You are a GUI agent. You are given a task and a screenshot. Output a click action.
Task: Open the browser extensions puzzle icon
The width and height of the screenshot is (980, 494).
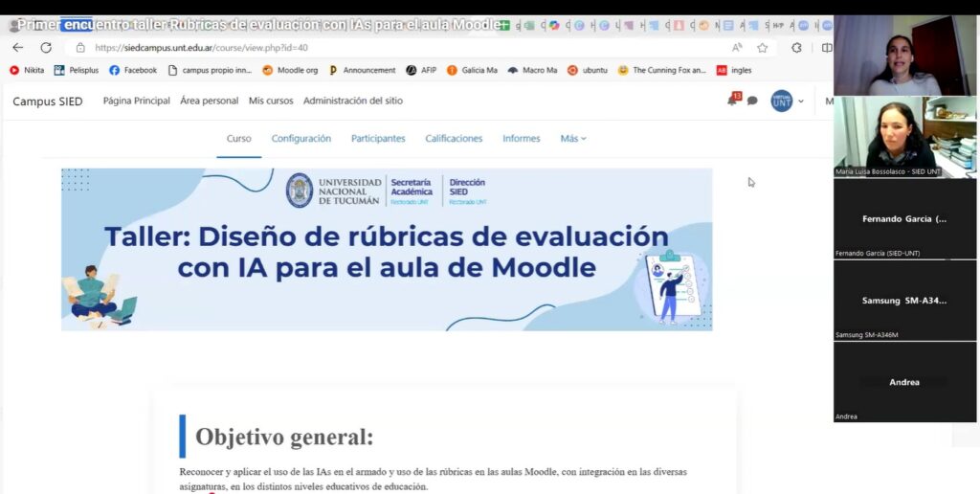click(796, 48)
